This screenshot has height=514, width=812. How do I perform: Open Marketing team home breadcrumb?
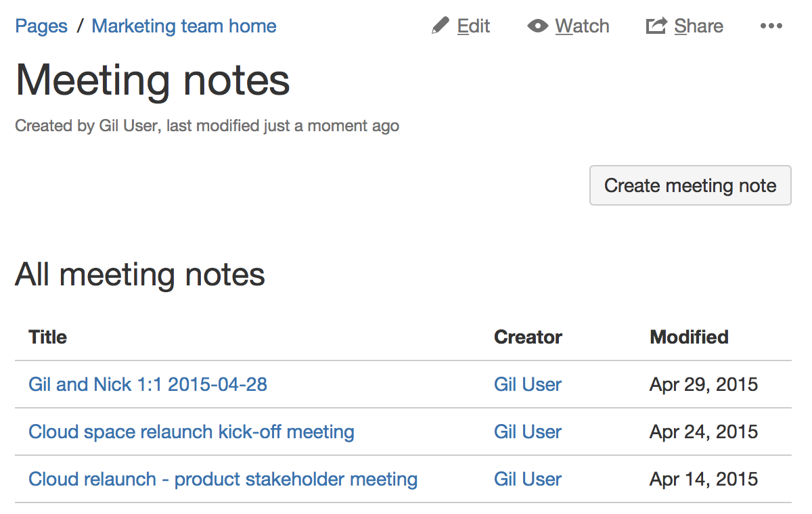click(184, 26)
